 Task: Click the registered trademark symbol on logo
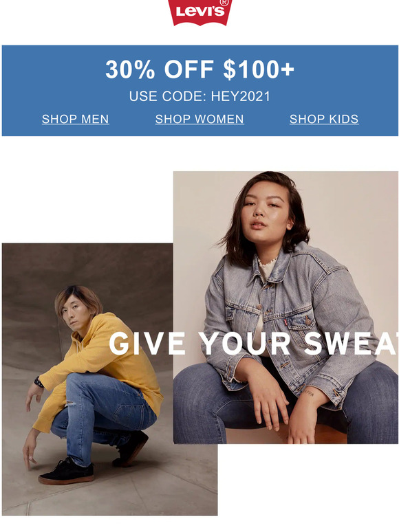(224, 3)
